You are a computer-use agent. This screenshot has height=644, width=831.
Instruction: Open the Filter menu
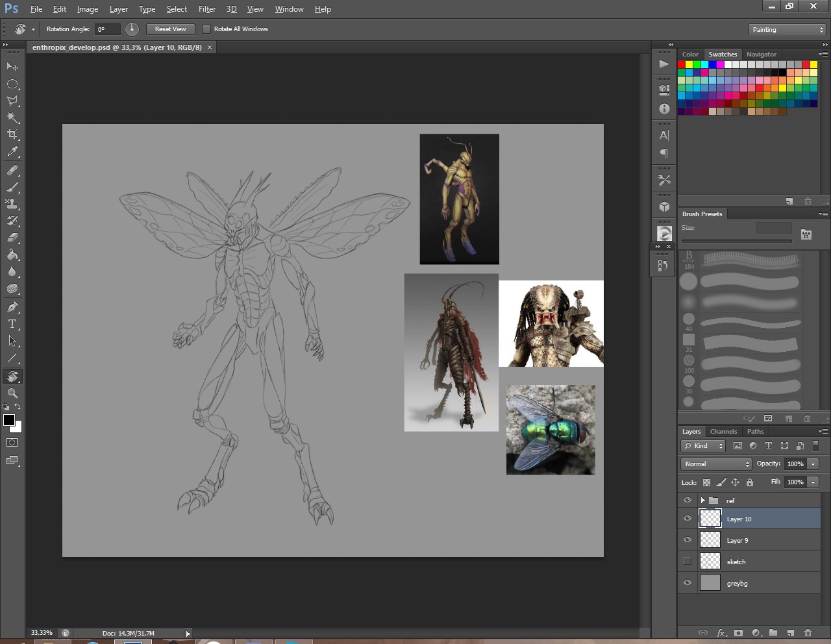click(207, 9)
